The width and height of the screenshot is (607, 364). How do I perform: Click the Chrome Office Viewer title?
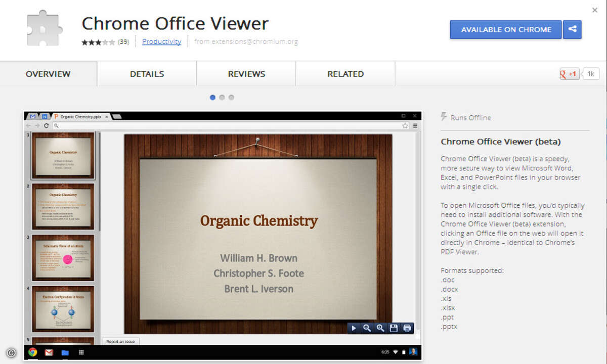pyautogui.click(x=175, y=23)
